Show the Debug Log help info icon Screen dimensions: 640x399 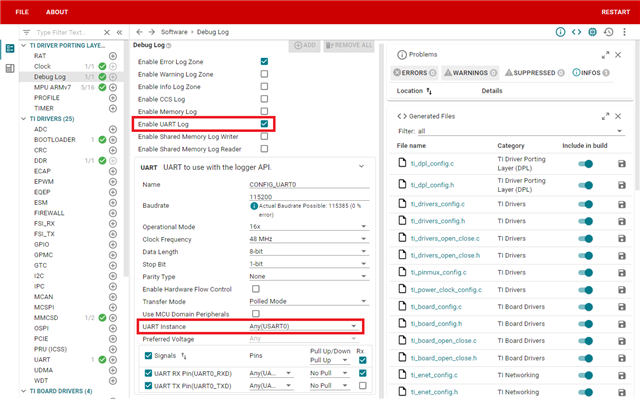point(169,46)
